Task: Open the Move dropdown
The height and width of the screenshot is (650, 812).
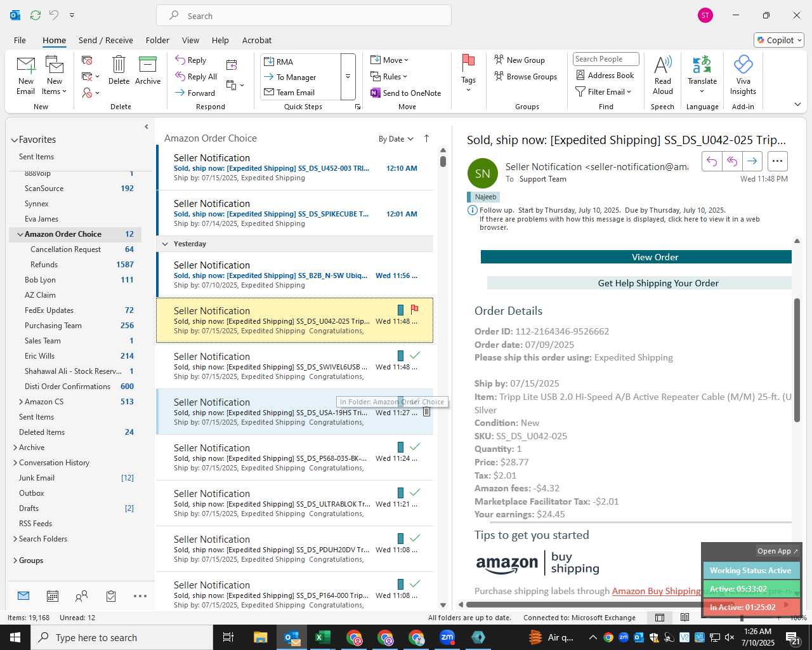Action: click(390, 60)
